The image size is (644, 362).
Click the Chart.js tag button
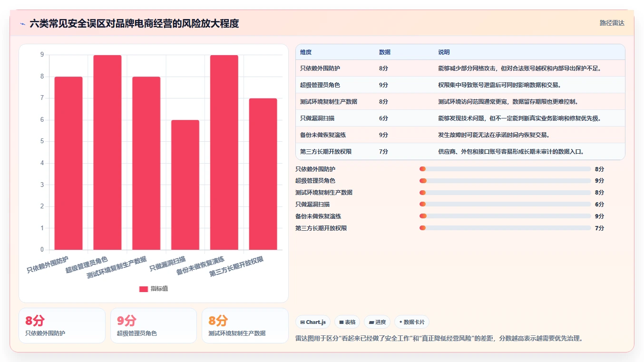(x=313, y=322)
